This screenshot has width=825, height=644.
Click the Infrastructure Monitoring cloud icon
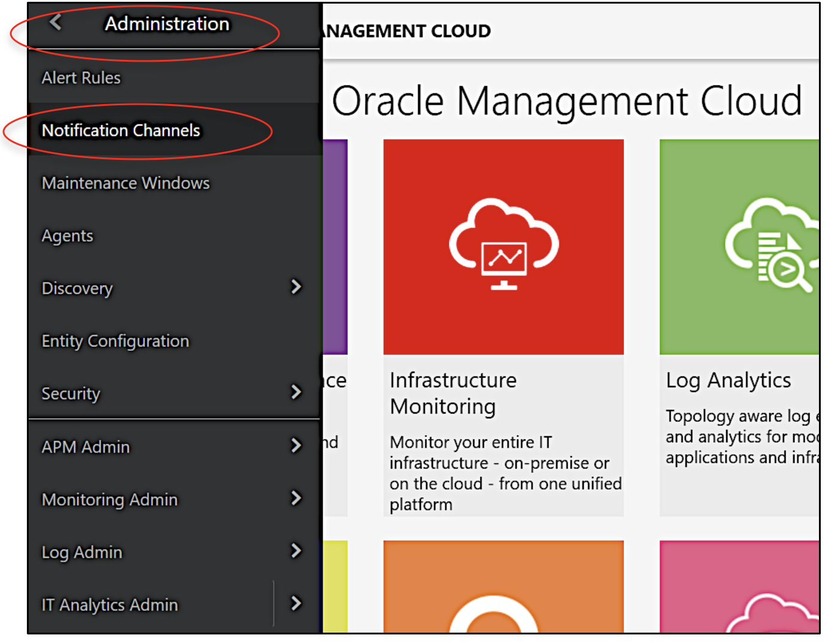[503, 245]
